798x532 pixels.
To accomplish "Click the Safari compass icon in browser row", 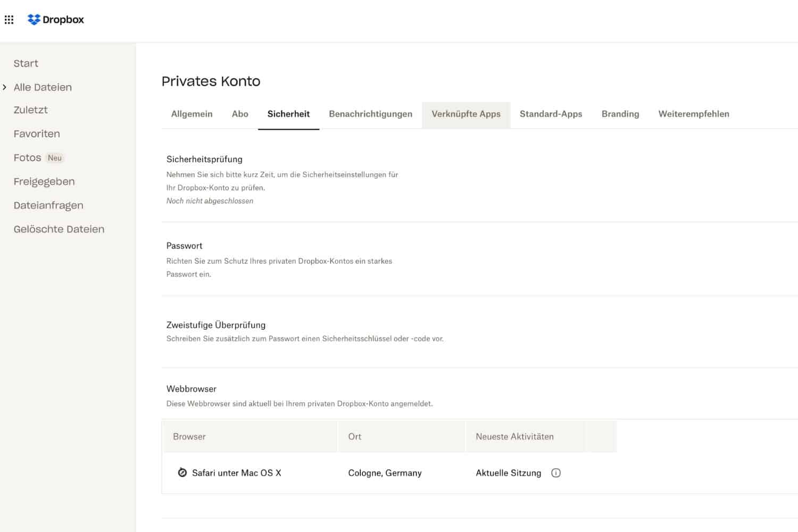I will tap(182, 472).
